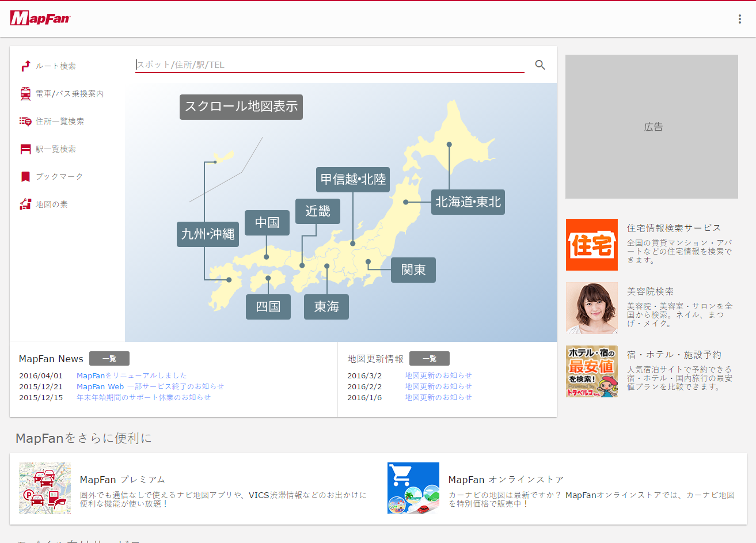756x543 pixels.
Task: Click the 2015/12/21 news date
Action: click(41, 386)
